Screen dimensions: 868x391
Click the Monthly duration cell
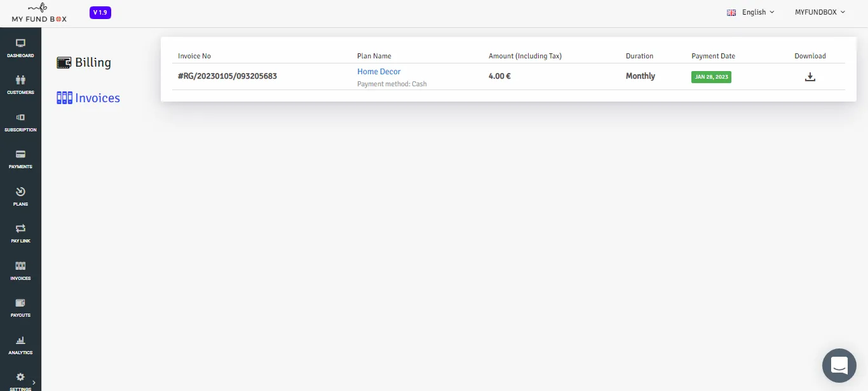click(641, 76)
